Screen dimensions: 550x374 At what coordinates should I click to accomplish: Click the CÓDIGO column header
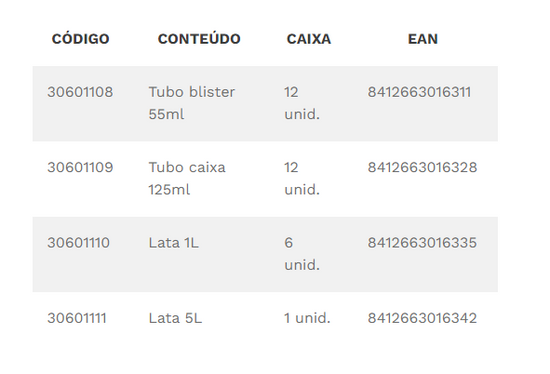pos(80,38)
